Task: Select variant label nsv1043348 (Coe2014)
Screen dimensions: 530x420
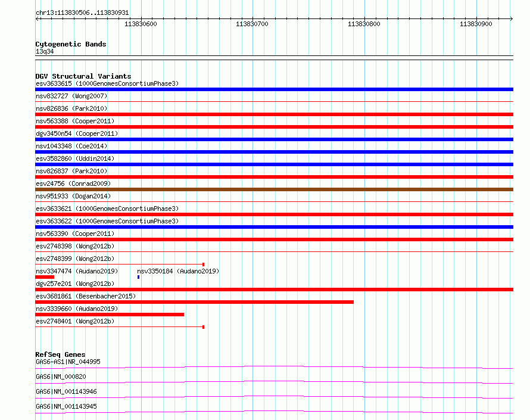Action: click(x=71, y=146)
